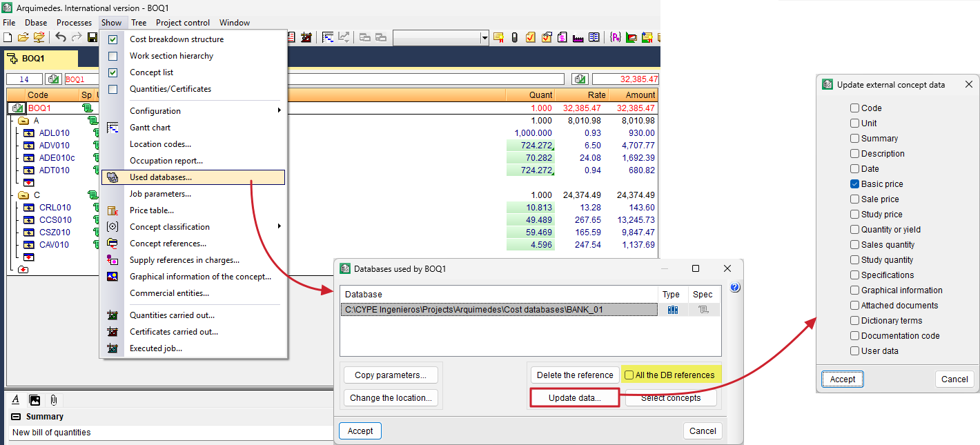Click the open book icon in toolbar
980x445 pixels.
tap(594, 37)
